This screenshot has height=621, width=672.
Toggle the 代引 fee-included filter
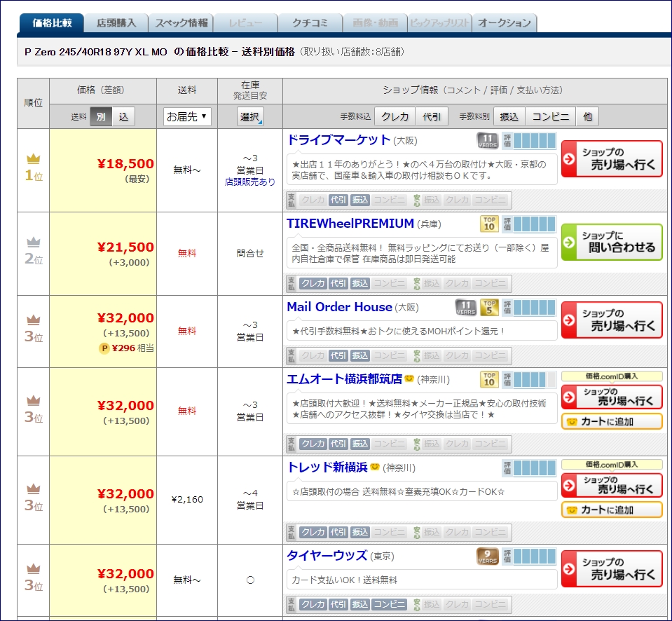(432, 116)
